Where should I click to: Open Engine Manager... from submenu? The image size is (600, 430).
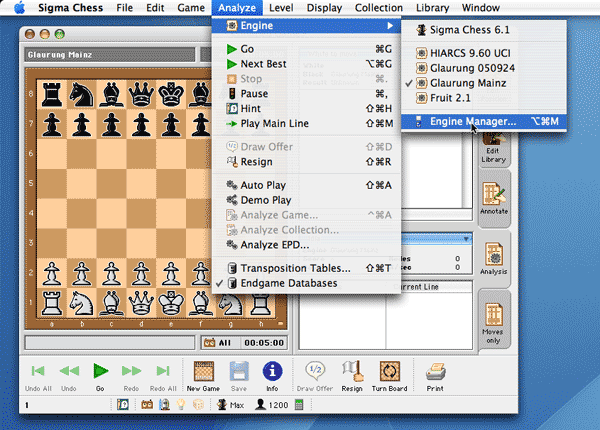point(484,122)
